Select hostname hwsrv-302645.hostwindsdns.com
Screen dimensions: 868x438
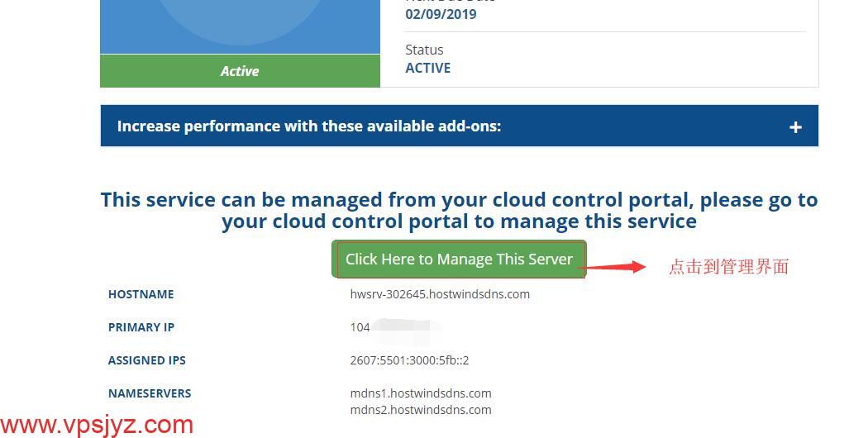(x=440, y=294)
